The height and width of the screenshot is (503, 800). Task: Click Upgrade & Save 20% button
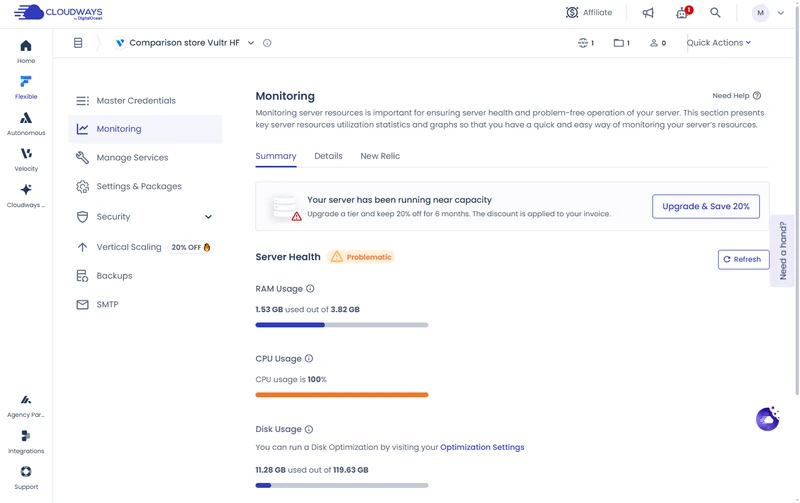click(x=706, y=206)
